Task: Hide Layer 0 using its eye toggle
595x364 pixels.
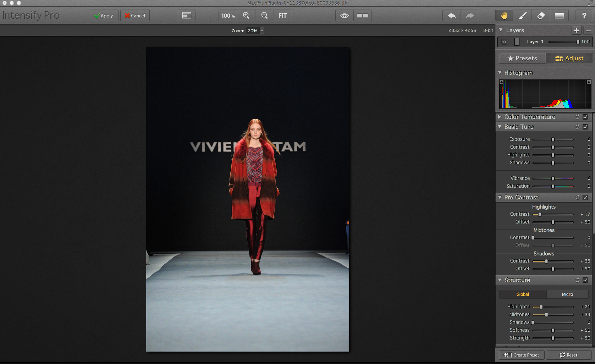Action: (504, 42)
